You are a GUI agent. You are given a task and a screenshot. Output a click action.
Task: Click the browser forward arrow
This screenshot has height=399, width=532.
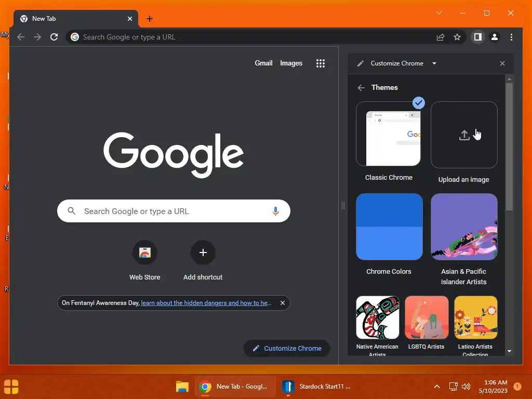(x=37, y=37)
